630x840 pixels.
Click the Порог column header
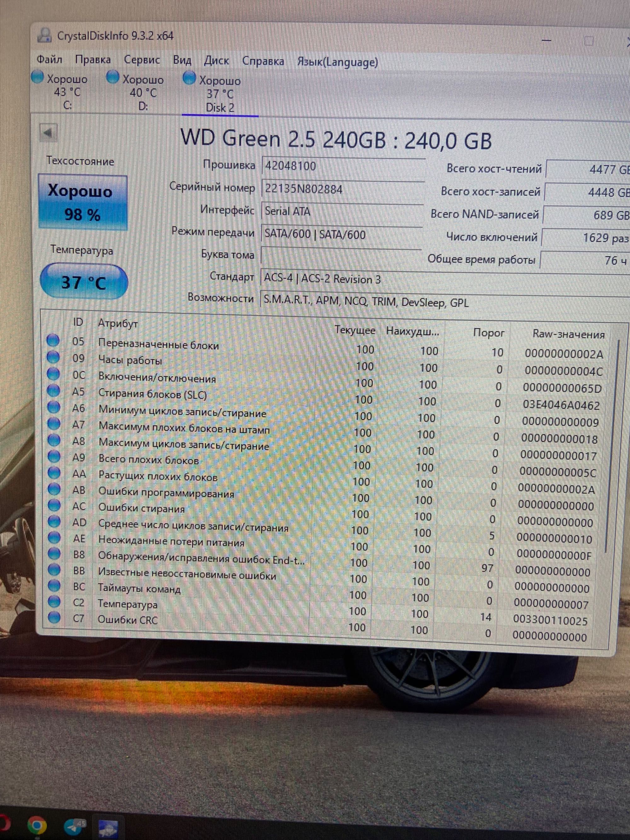point(488,333)
